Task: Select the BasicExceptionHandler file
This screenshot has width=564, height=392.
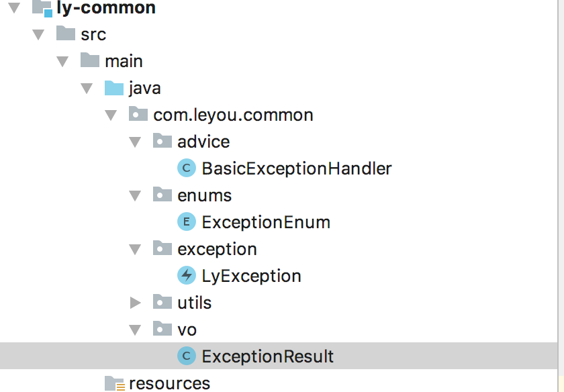Action: click(x=296, y=168)
